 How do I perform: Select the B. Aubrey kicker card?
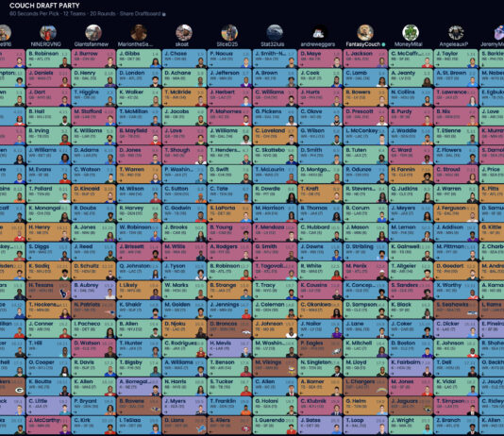pos(93,290)
